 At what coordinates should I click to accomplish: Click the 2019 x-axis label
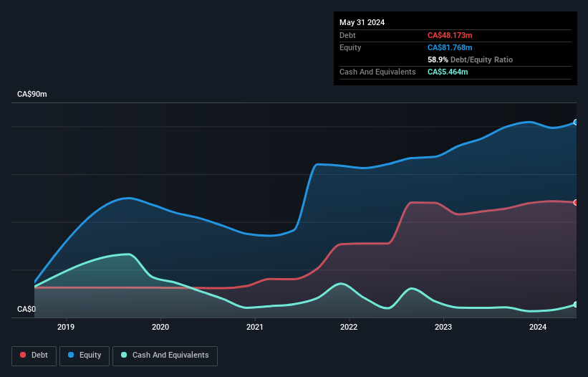(66, 327)
